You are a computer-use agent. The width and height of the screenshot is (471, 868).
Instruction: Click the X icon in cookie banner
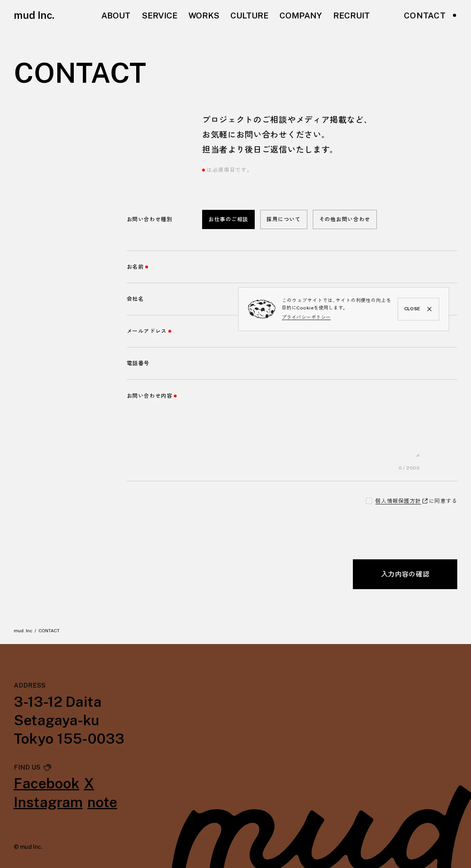coord(429,309)
